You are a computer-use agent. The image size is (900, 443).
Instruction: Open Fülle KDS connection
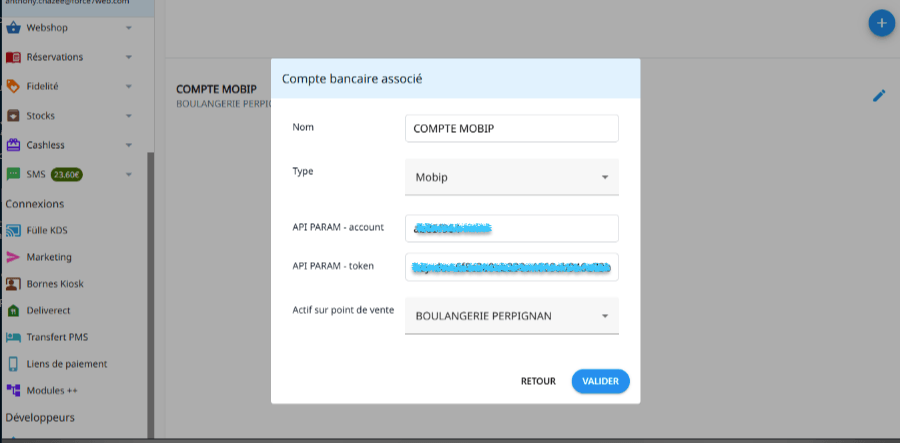47,230
